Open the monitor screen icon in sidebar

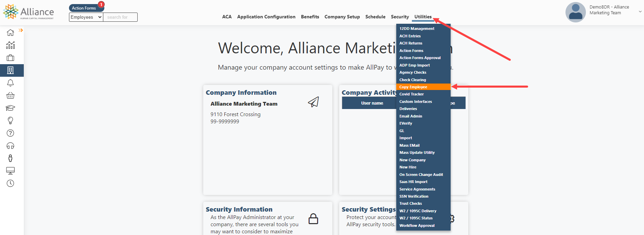11,171
